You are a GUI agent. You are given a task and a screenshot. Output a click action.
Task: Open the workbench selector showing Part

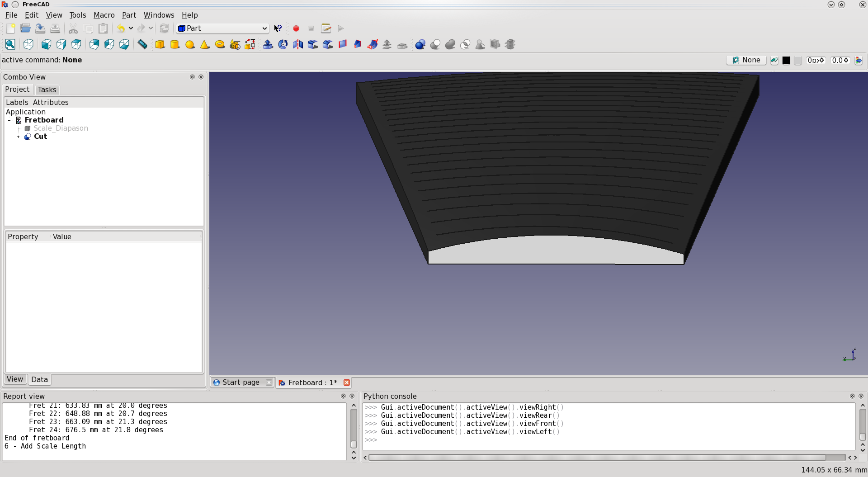(x=222, y=28)
